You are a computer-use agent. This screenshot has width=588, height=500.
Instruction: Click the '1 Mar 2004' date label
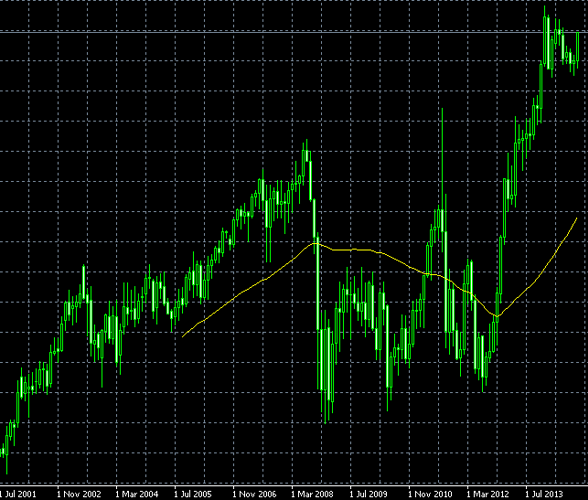click(x=137, y=494)
